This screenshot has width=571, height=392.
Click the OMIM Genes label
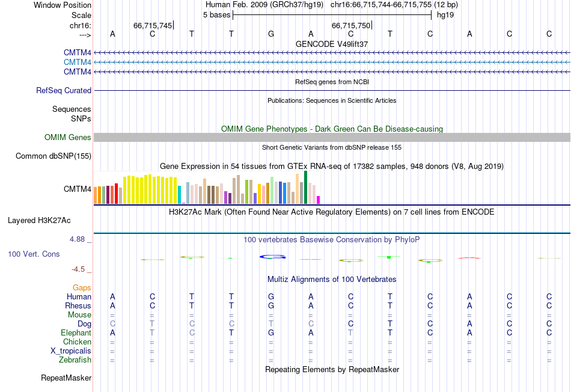[x=68, y=137]
